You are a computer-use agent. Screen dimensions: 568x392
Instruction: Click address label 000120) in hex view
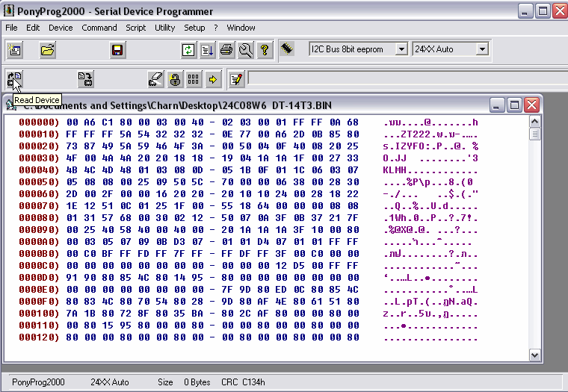click(39, 337)
